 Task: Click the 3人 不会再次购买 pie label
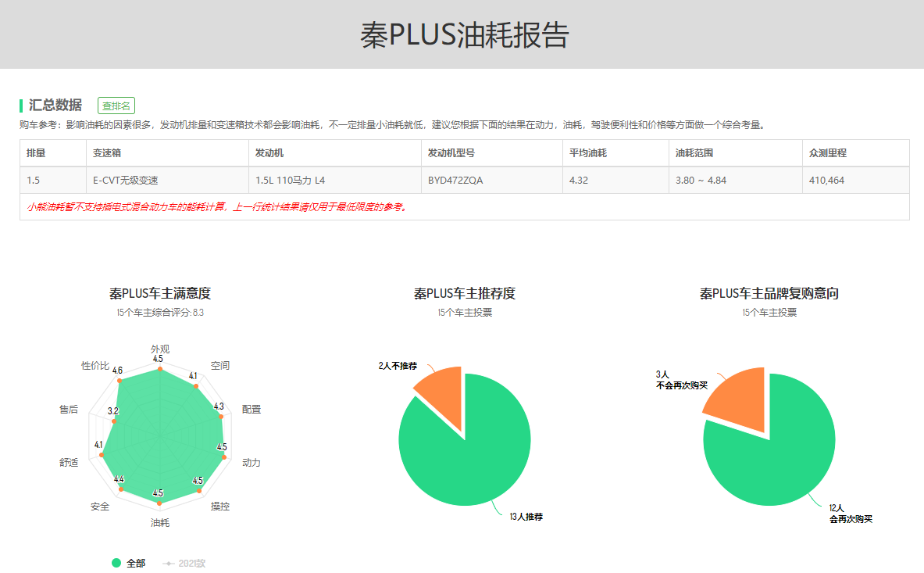[681, 380]
